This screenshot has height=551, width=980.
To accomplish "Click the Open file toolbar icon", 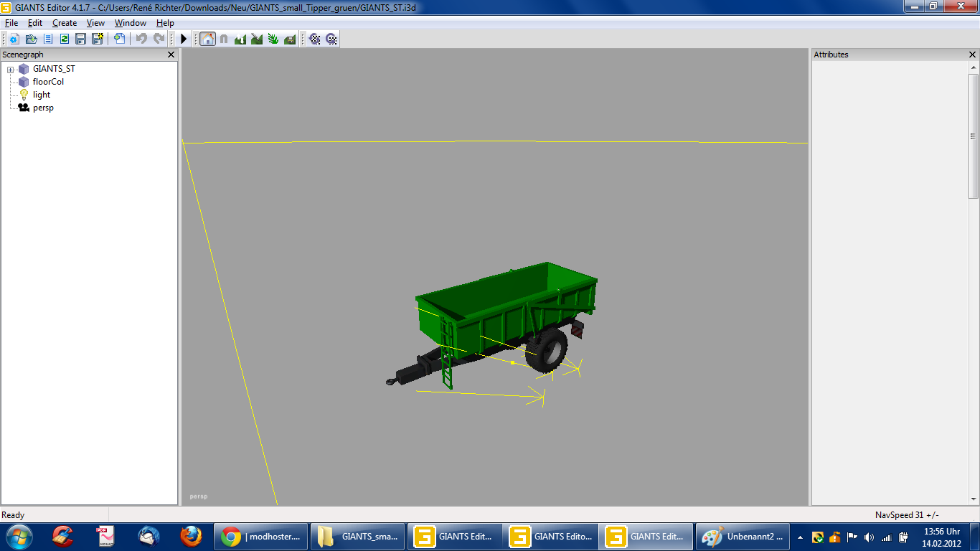I will click(31, 39).
